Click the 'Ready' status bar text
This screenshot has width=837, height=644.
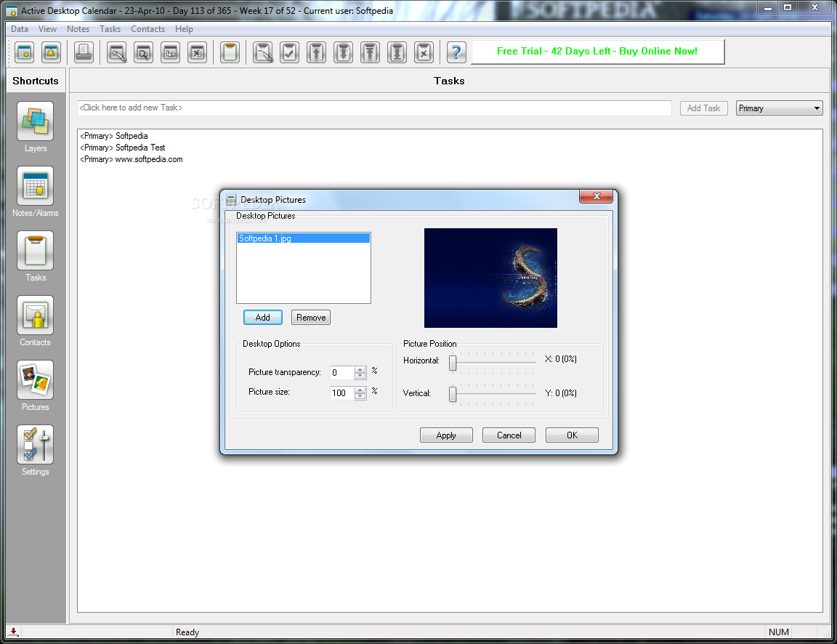tap(187, 632)
